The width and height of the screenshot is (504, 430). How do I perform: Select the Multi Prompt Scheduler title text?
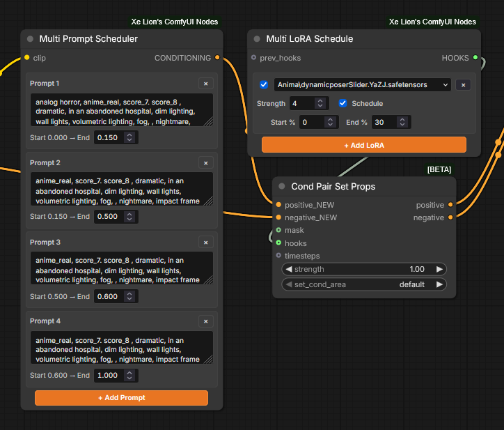click(x=88, y=39)
